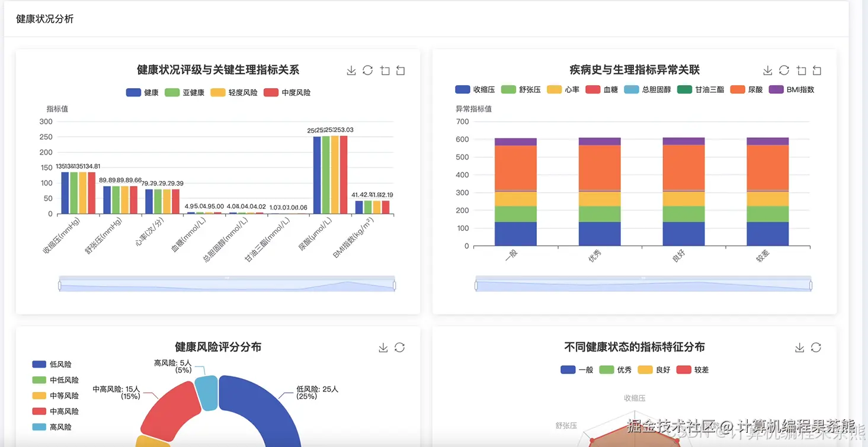Toggle the 亚健康 legend series
The image size is (868, 447).
(x=184, y=92)
